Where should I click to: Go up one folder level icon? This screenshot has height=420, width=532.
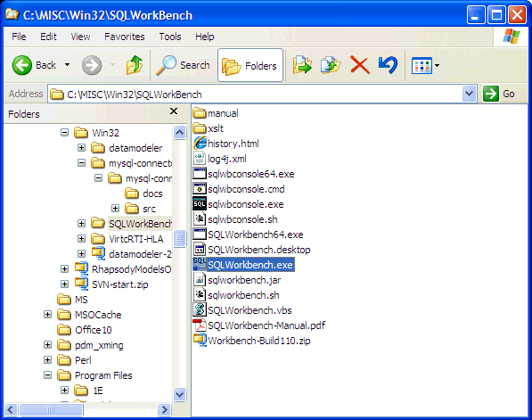coord(135,65)
